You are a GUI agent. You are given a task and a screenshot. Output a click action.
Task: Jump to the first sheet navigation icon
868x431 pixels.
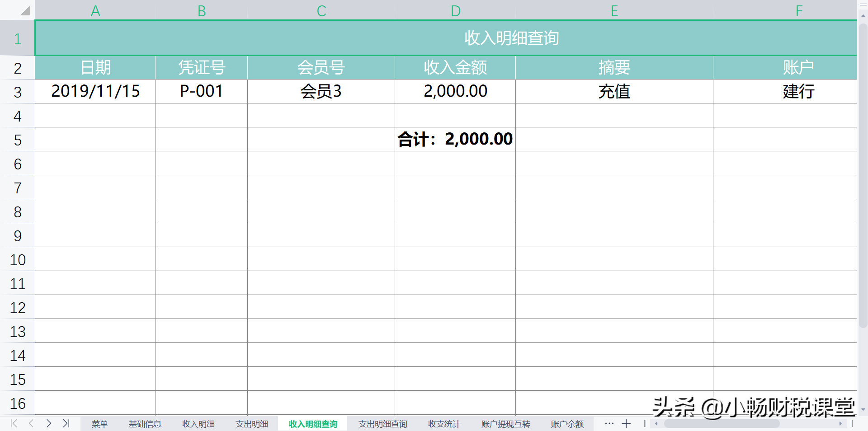point(13,424)
